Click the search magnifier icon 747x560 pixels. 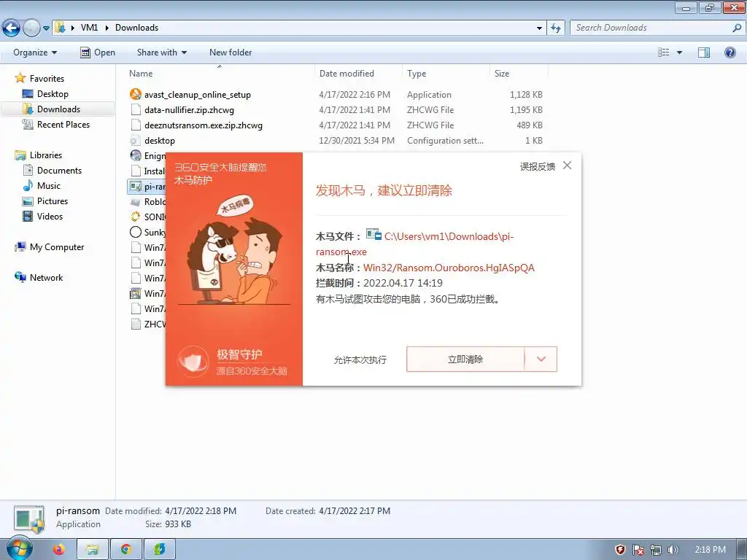(737, 28)
